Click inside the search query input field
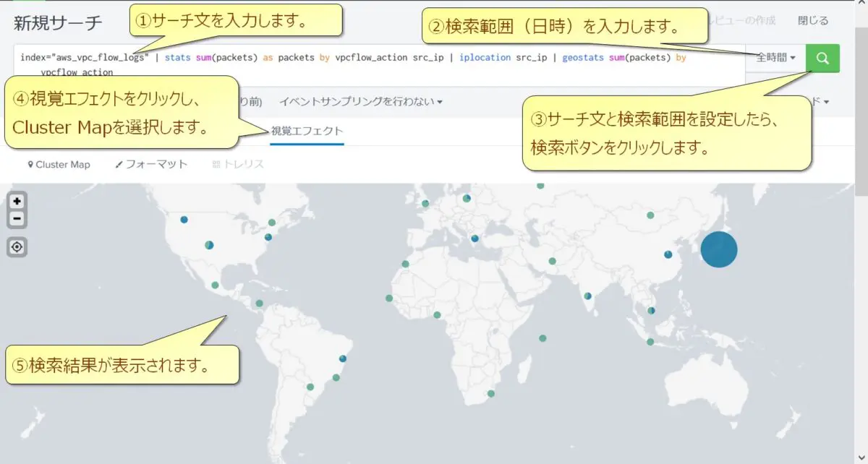The image size is (868, 464). click(362, 58)
